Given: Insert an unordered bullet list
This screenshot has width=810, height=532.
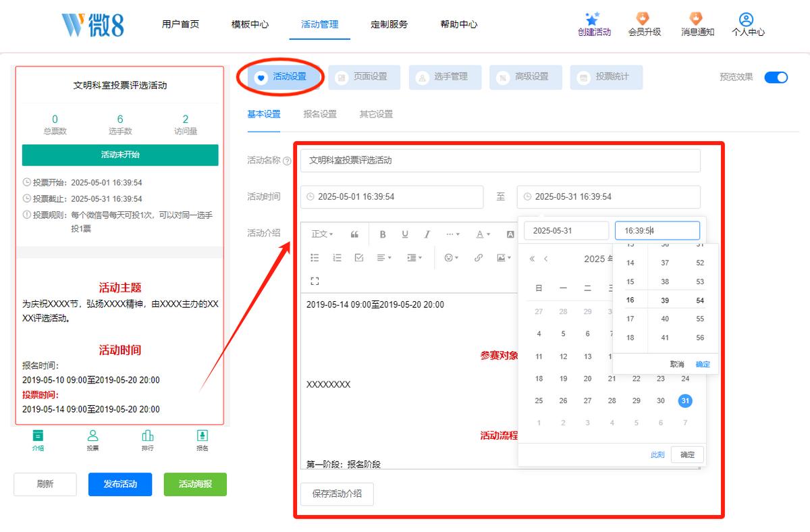Looking at the screenshot, I should (315, 257).
